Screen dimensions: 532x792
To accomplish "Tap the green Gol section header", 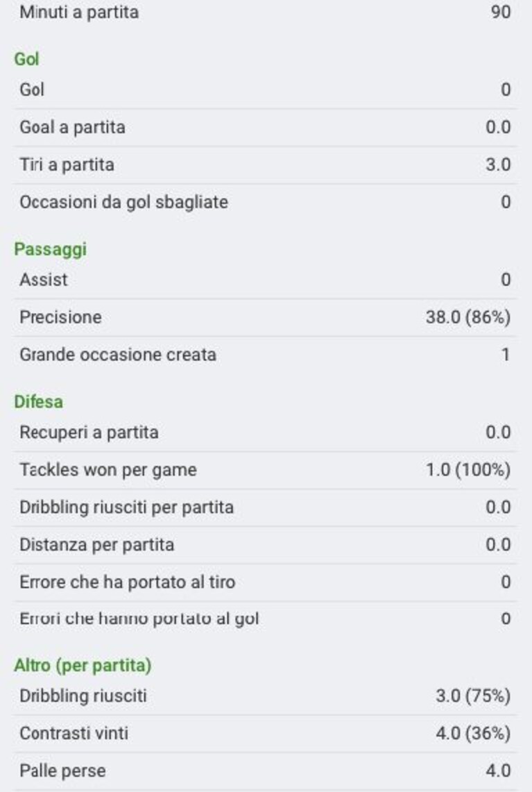I will 27,59.
